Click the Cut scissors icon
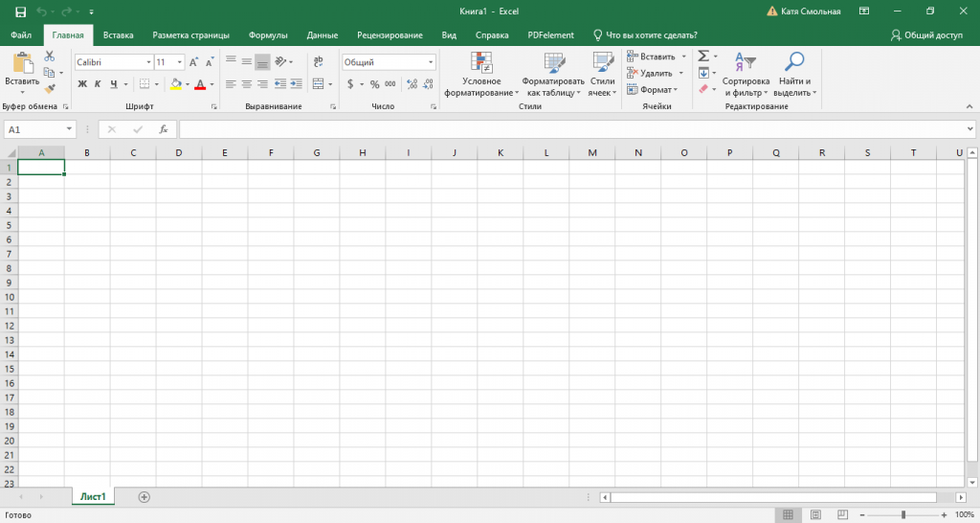 point(50,57)
